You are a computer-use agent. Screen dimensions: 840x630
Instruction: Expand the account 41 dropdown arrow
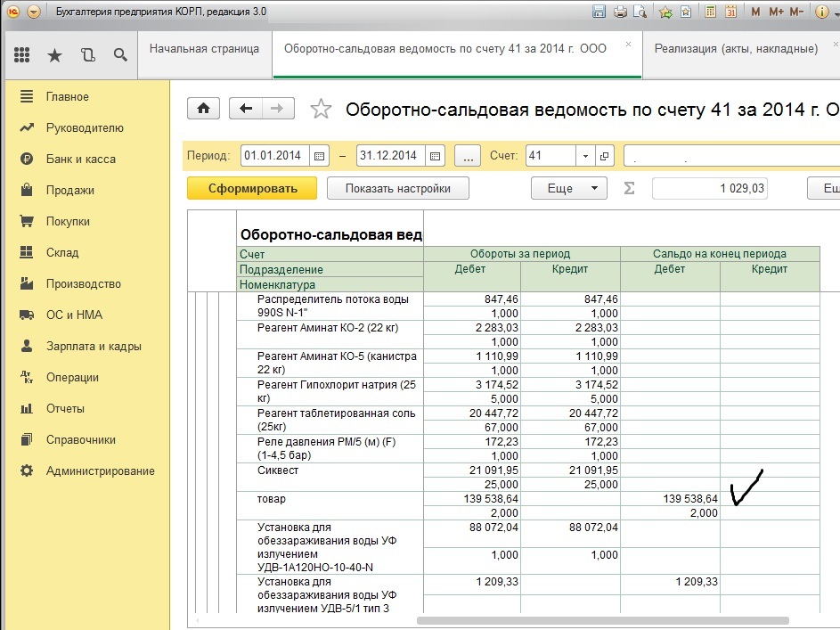pos(585,156)
